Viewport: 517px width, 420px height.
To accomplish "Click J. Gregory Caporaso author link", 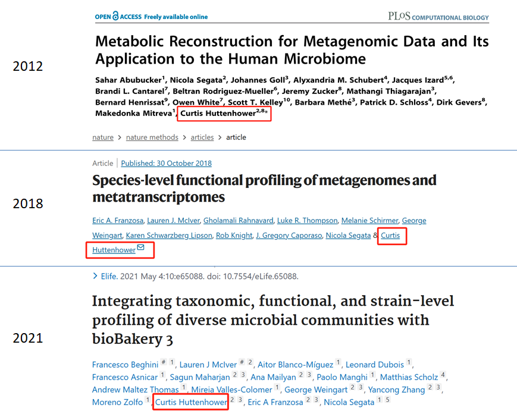I will (x=289, y=236).
